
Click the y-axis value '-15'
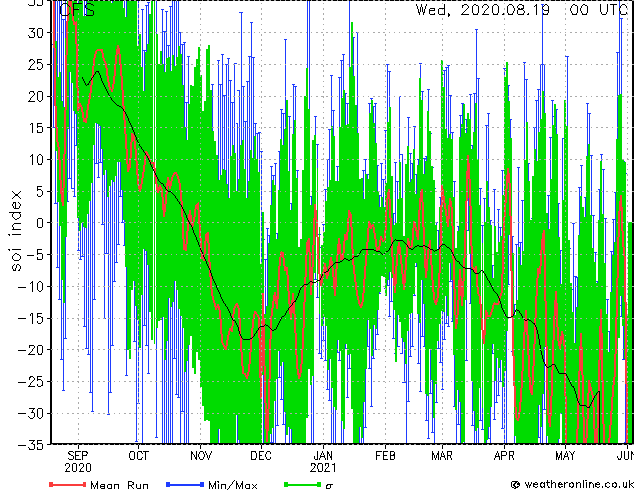tap(31, 318)
